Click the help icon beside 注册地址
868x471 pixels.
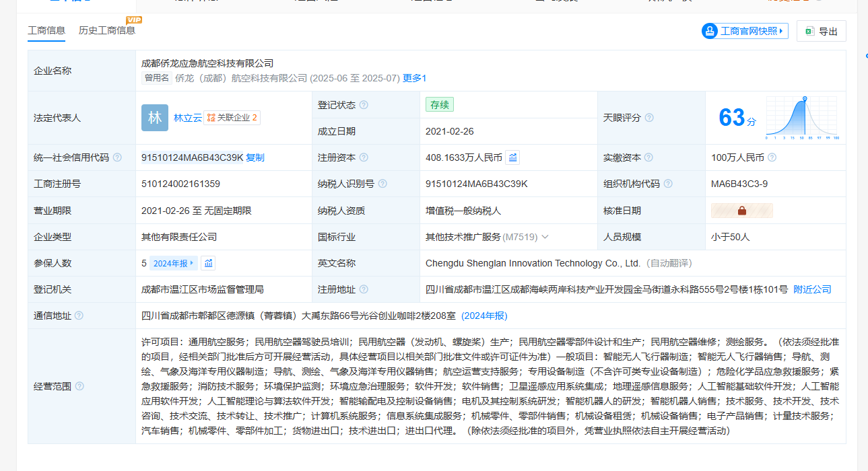(x=364, y=289)
